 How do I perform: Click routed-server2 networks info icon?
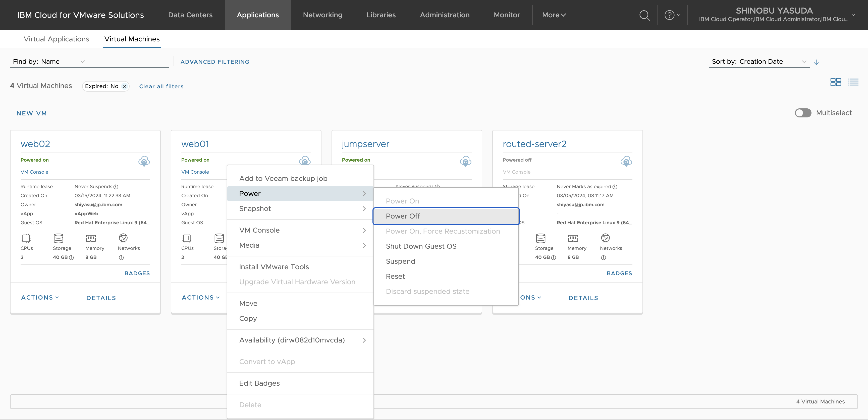[x=604, y=258]
